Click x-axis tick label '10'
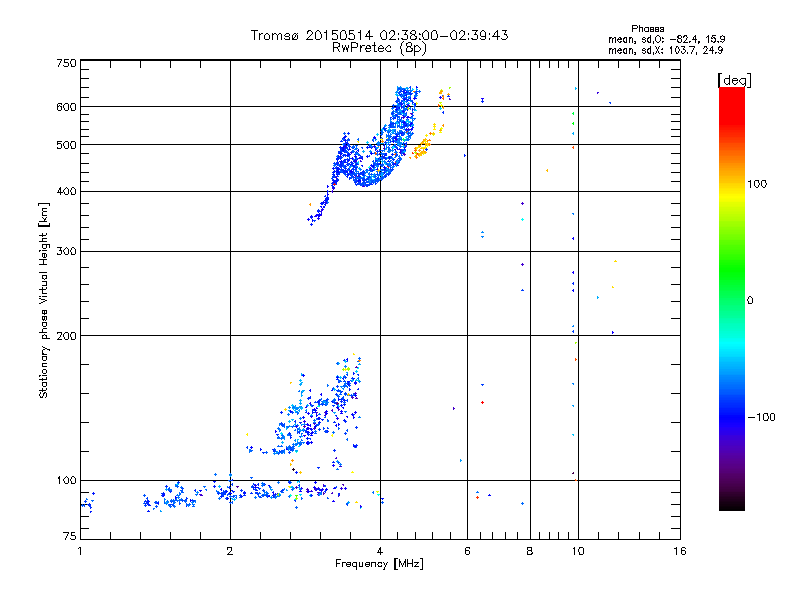 click(578, 551)
